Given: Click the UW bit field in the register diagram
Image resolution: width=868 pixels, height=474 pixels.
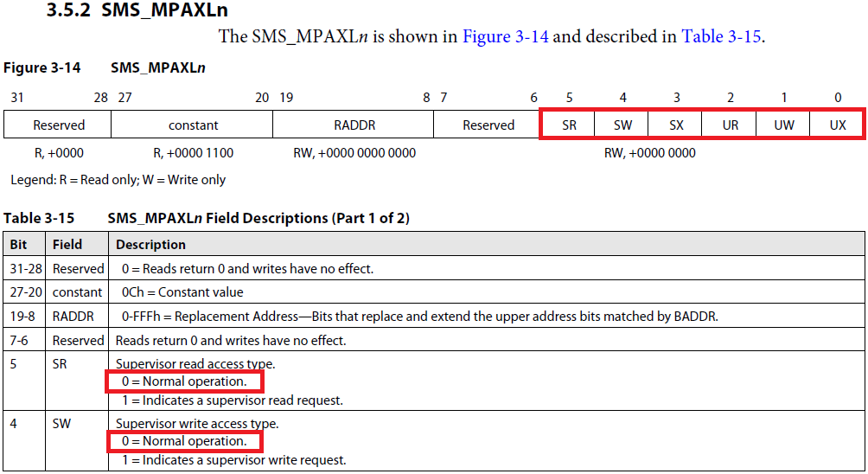Looking at the screenshot, I should (x=783, y=125).
